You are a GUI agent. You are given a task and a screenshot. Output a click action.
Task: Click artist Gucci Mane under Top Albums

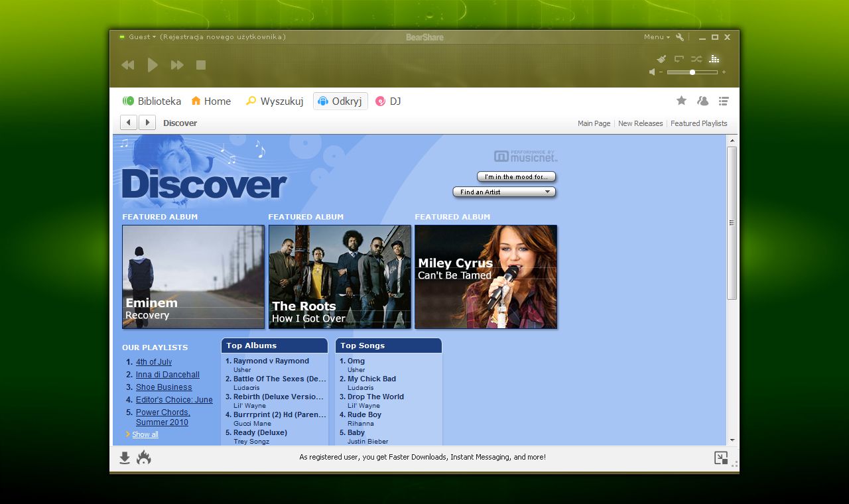click(252, 423)
